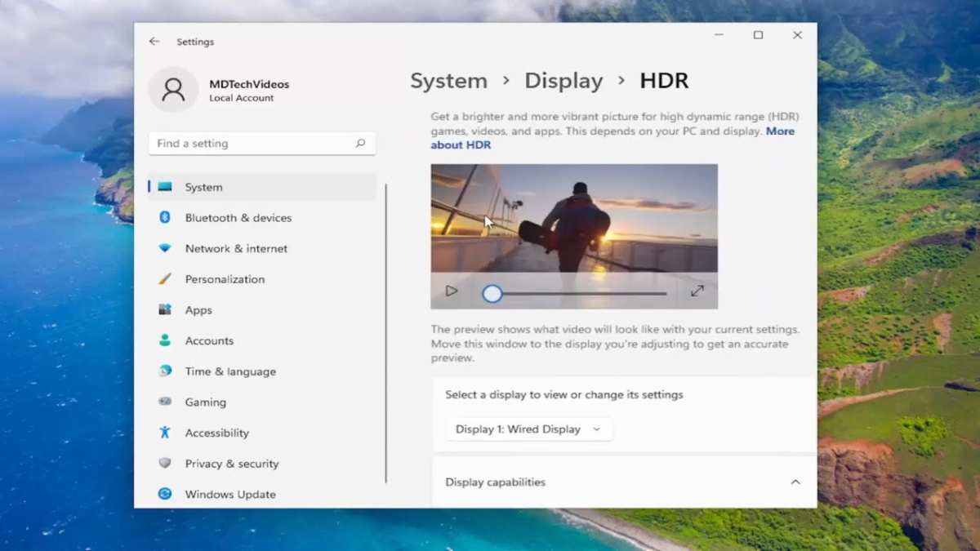The height and width of the screenshot is (551, 980).
Task: Collapse the Display capabilities section
Action: pos(795,482)
